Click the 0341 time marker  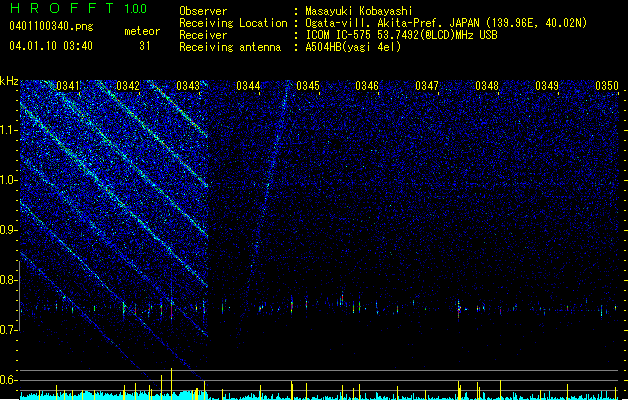[x=68, y=86]
